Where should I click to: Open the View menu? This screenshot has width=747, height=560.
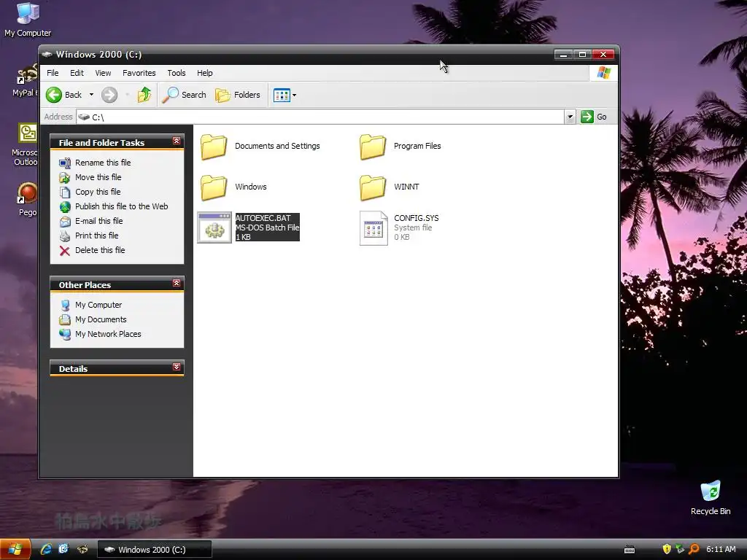pos(103,73)
